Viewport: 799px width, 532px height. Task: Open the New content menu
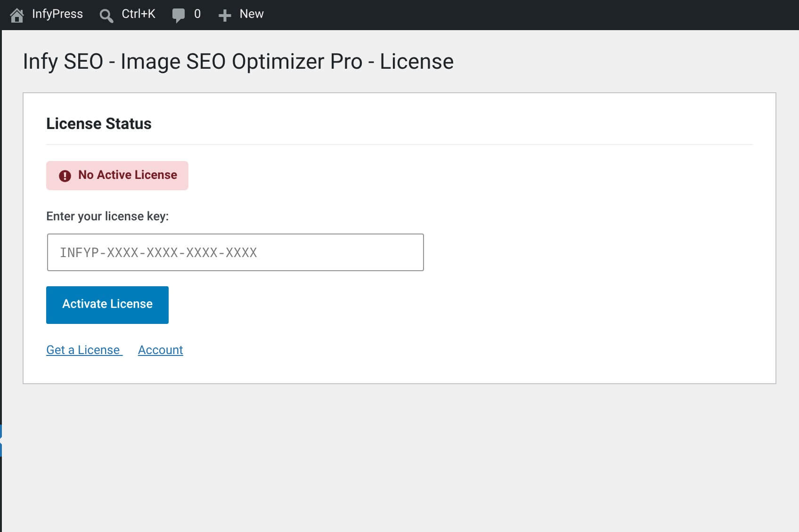click(x=251, y=14)
